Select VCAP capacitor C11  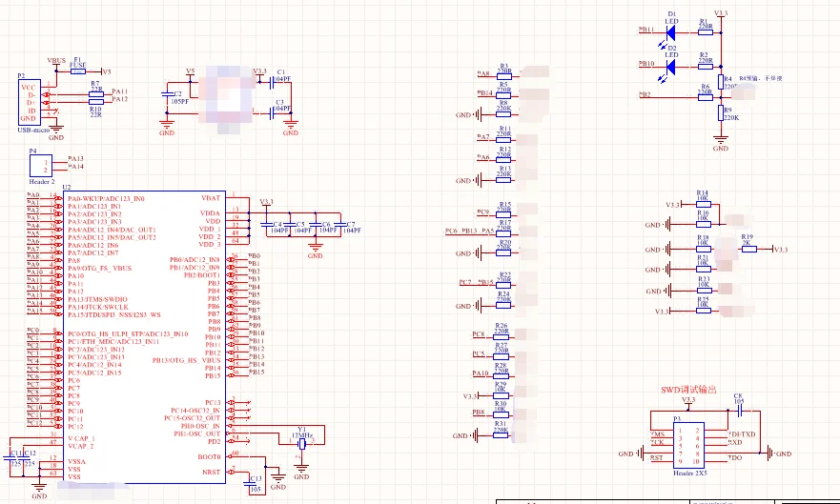coord(10,458)
